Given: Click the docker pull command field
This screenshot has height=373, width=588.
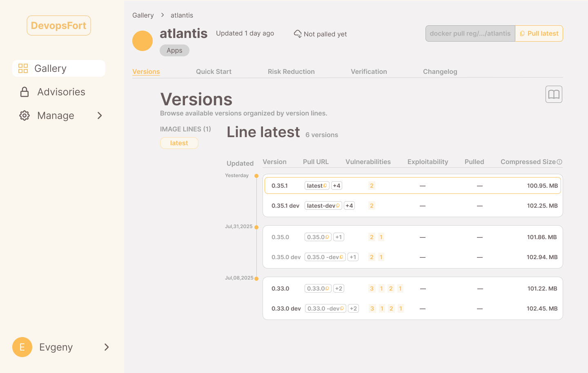Looking at the screenshot, I should 470,33.
